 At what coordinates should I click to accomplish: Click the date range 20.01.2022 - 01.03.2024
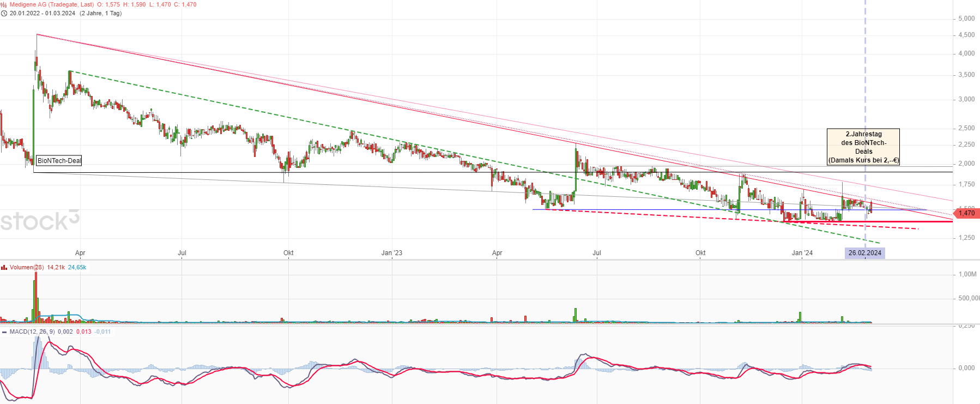tap(43, 14)
